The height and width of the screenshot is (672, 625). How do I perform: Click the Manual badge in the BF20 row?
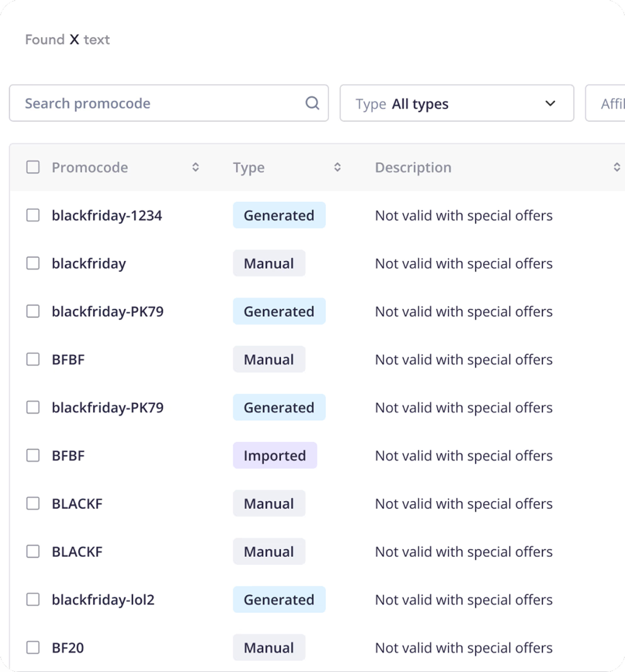(x=269, y=647)
